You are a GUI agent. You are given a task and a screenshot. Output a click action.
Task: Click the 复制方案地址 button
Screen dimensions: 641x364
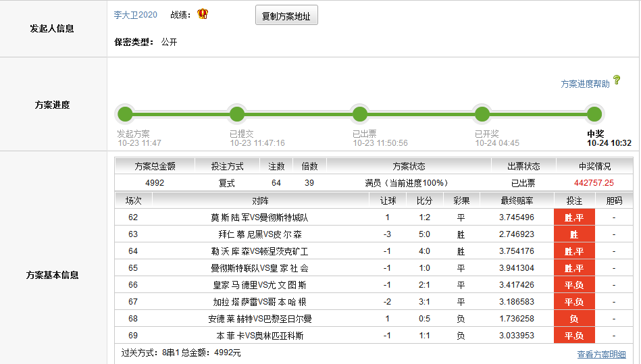(x=286, y=16)
